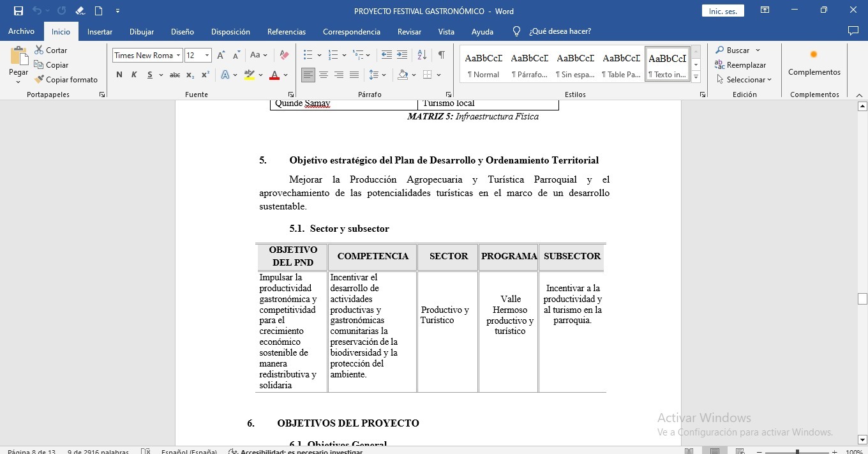Open the font size dropdown
The width and height of the screenshot is (868, 454).
(x=207, y=56)
